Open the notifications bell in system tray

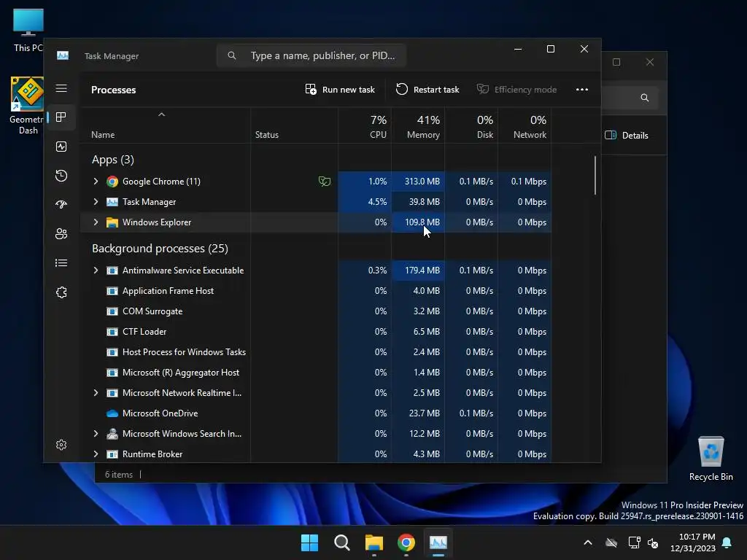pyautogui.click(x=727, y=542)
